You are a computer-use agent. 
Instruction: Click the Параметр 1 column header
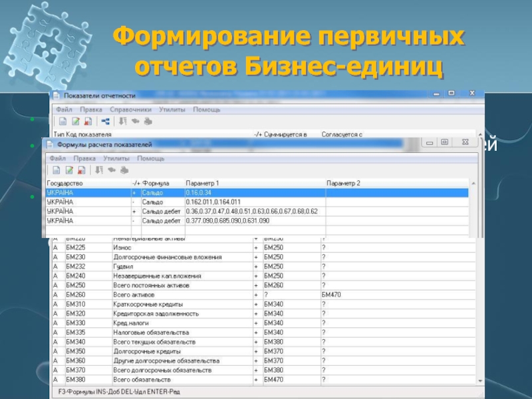point(203,183)
